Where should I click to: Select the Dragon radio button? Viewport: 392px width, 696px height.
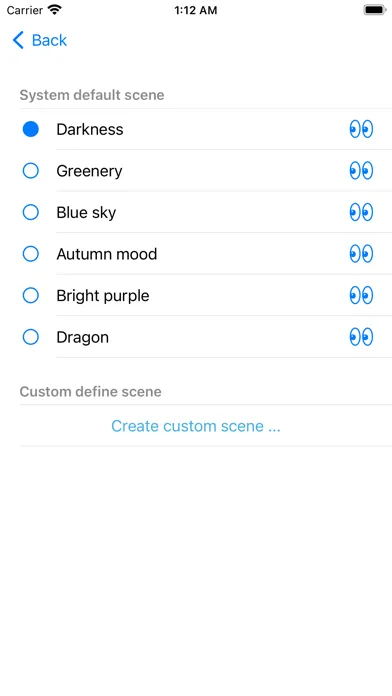coord(31,337)
